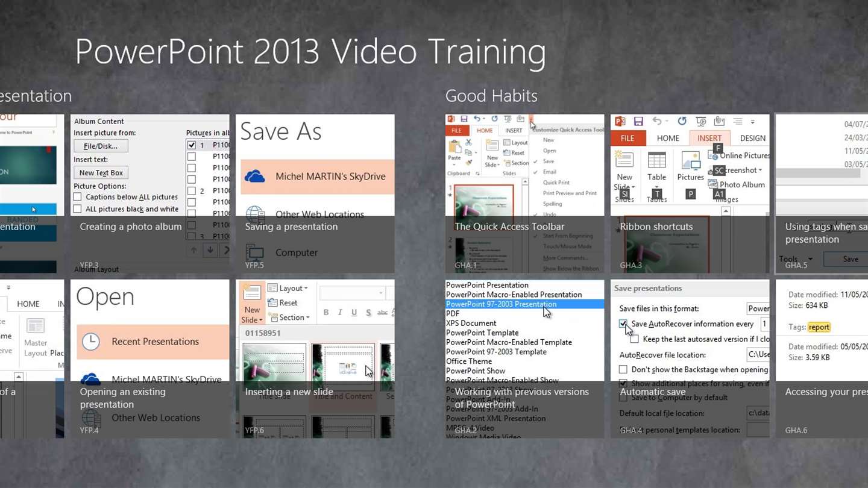Click the Recent Presentations clock icon in Open thumbnail
Viewport: 868px width, 488px height.
(90, 342)
